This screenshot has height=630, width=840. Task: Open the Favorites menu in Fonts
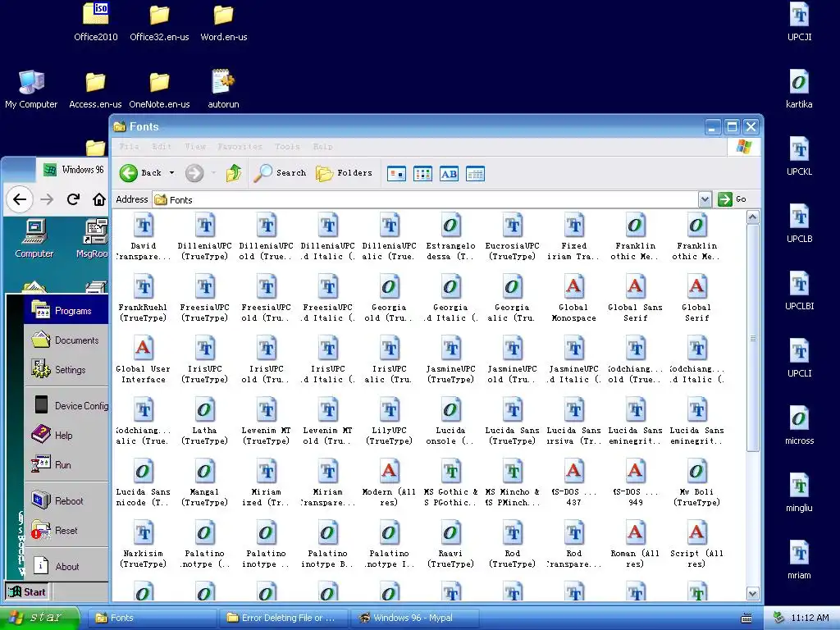[240, 146]
